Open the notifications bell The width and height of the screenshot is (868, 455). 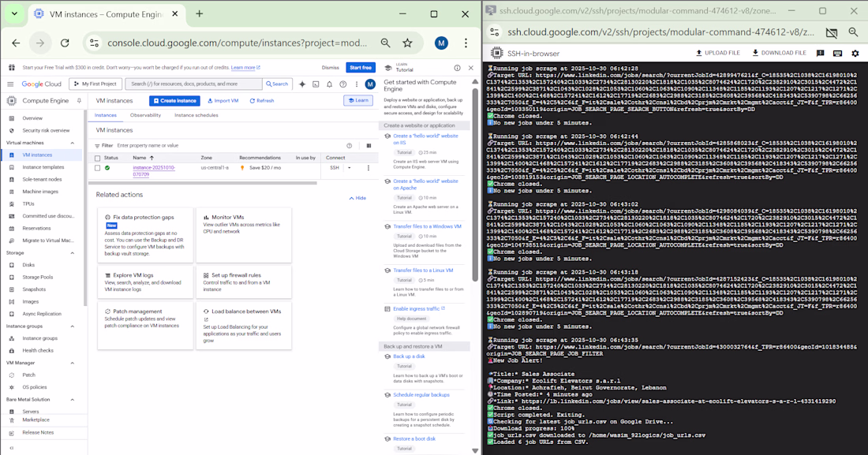point(329,84)
